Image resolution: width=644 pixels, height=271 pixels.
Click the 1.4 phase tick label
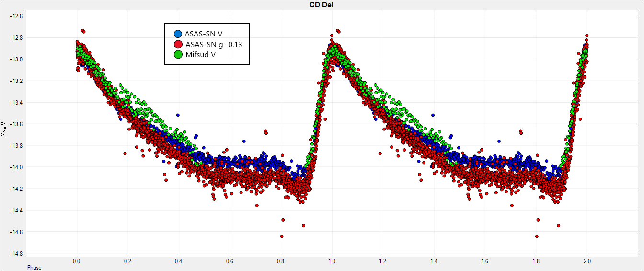tap(434, 261)
